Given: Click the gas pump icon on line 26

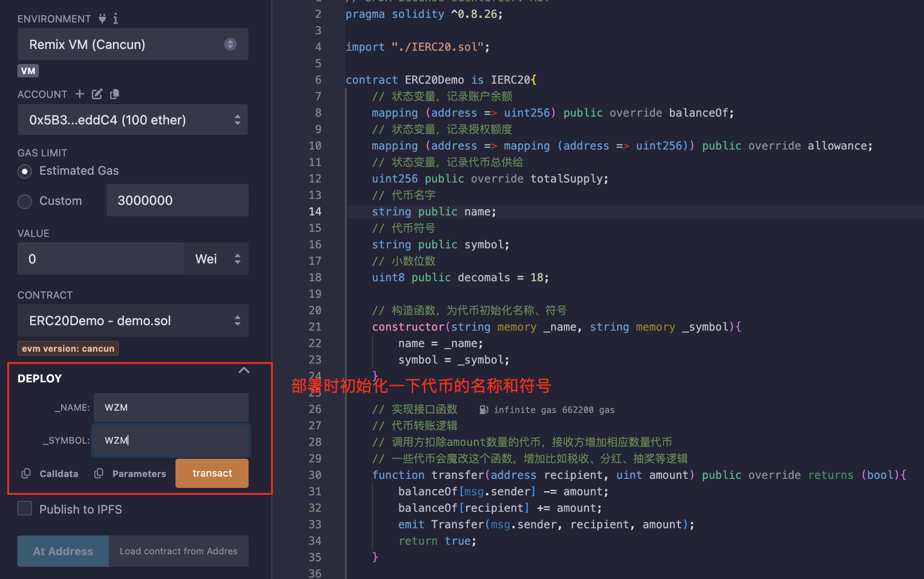Looking at the screenshot, I should click(x=483, y=410).
